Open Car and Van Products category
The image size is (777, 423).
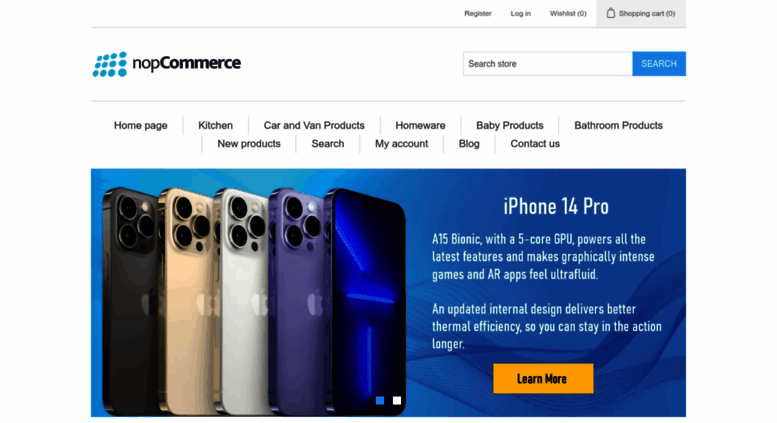point(314,125)
